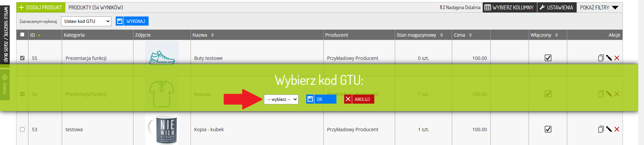Screen dimensions: 644x145
Task: Sort by Stan magazynowy column arrows
Action: click(x=441, y=35)
